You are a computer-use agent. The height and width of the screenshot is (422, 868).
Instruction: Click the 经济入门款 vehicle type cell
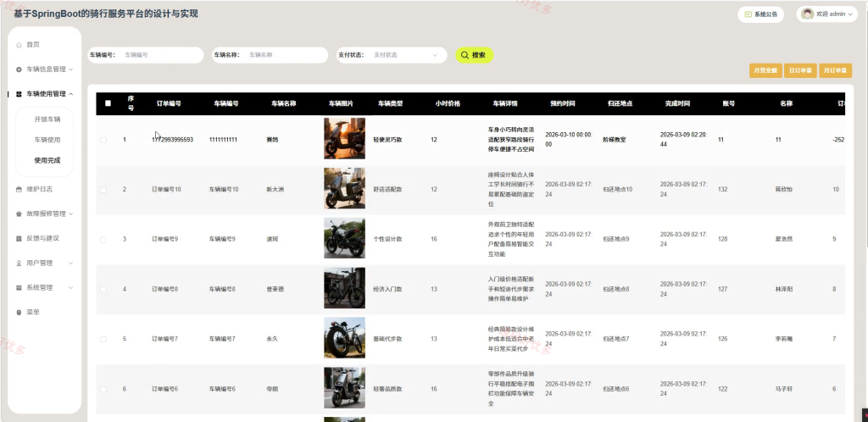(x=387, y=289)
